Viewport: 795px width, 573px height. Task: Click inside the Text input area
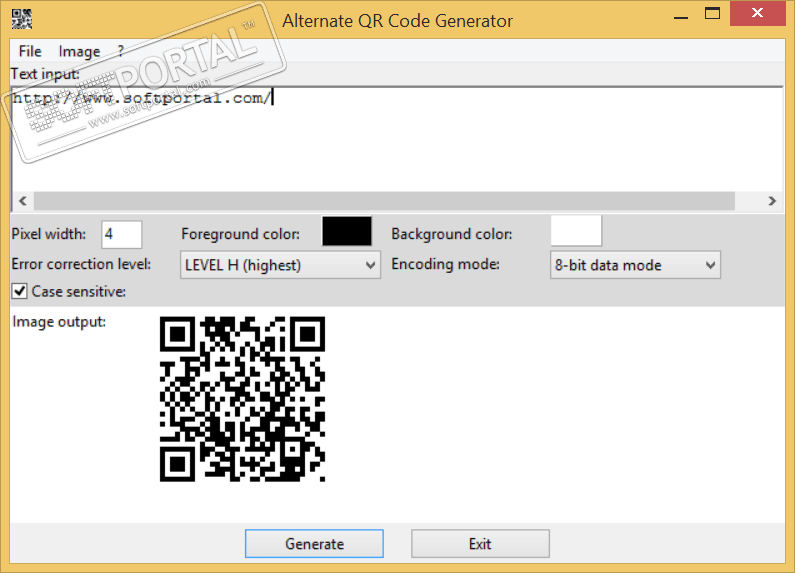coord(397,139)
